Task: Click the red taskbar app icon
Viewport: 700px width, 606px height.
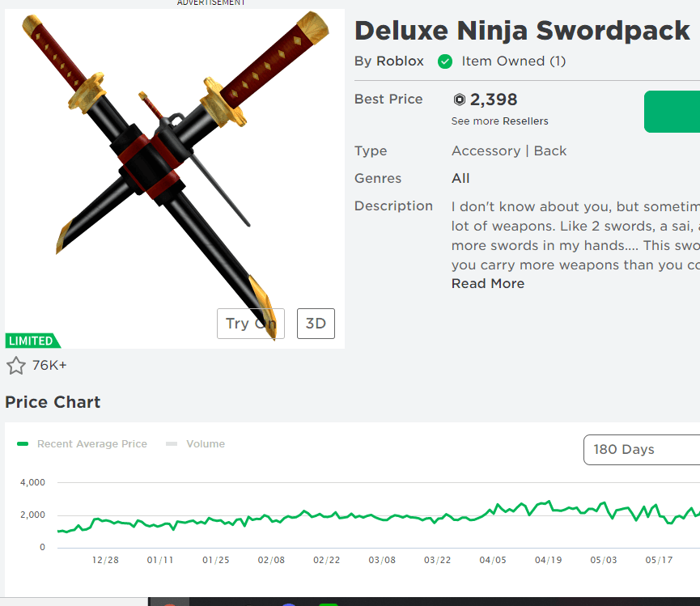Action: [x=169, y=603]
